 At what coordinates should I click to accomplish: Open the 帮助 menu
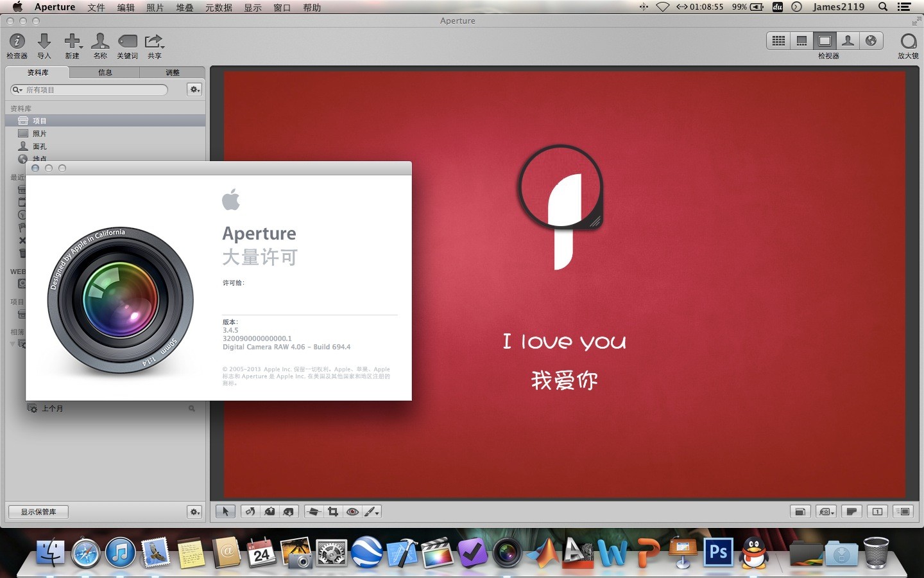312,7
